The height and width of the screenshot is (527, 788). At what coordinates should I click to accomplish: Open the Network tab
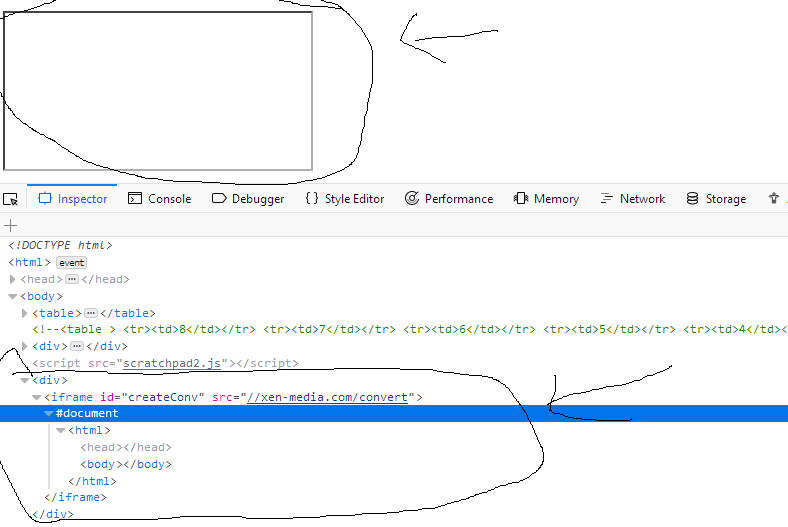(x=633, y=199)
